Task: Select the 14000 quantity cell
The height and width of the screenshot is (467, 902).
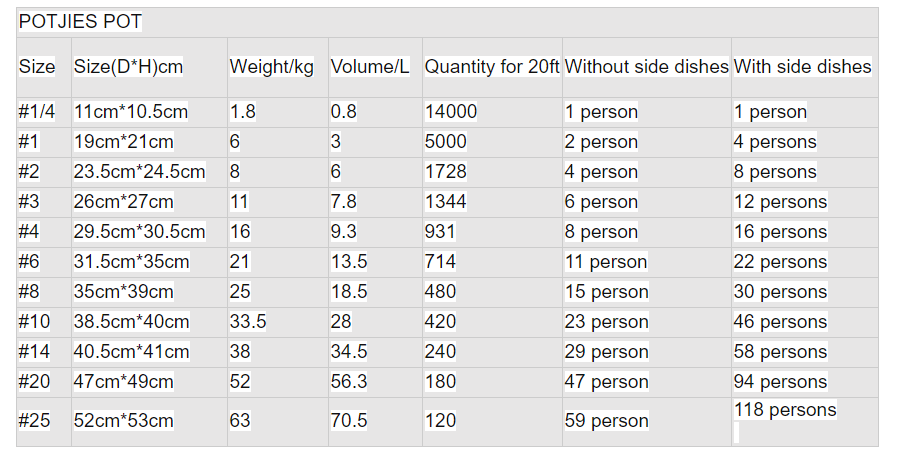Action: [x=451, y=112]
